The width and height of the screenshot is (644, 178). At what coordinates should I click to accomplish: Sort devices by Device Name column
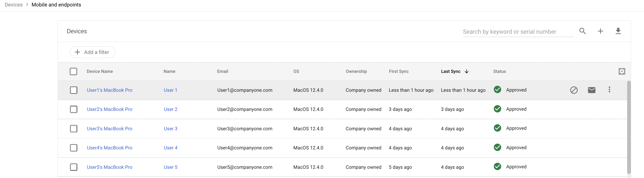pos(100,71)
